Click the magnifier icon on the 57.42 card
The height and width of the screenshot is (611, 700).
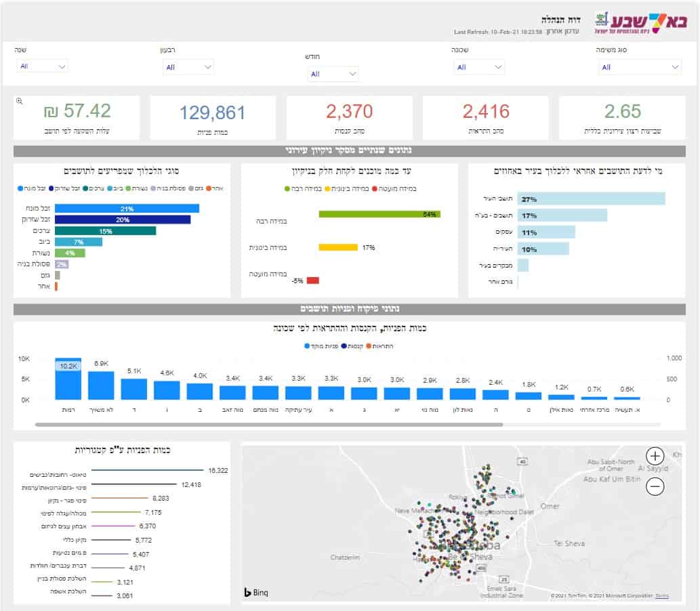click(19, 101)
